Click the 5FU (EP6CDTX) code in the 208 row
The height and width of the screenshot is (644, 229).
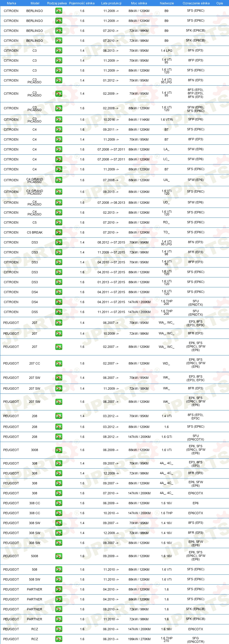coord(196,438)
